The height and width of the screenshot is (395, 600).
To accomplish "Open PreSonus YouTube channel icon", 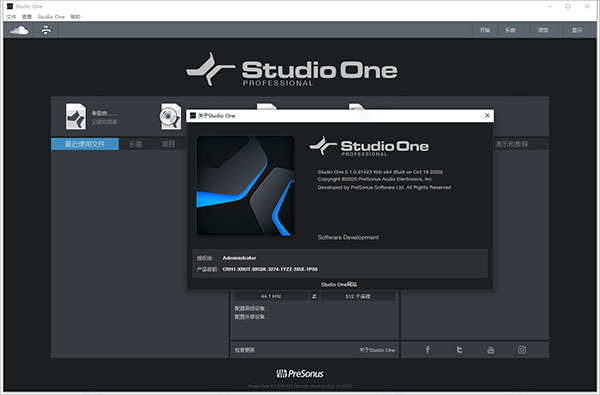I will pyautogui.click(x=490, y=349).
